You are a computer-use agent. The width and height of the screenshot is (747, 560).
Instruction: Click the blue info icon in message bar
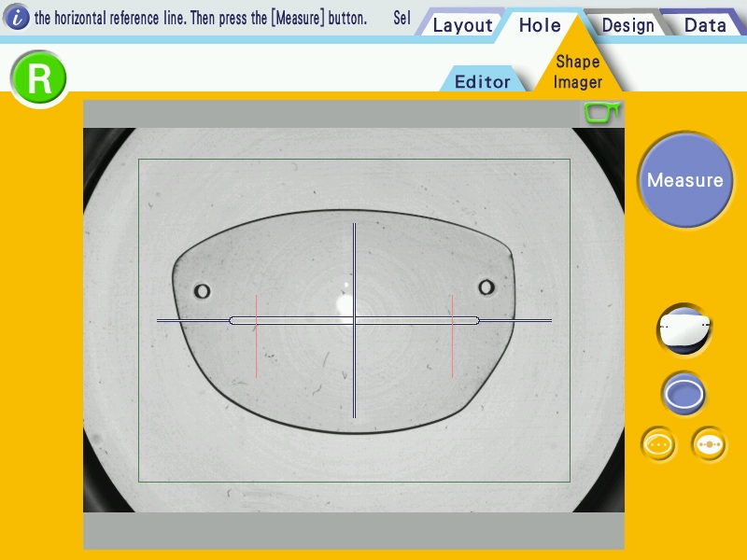click(17, 18)
